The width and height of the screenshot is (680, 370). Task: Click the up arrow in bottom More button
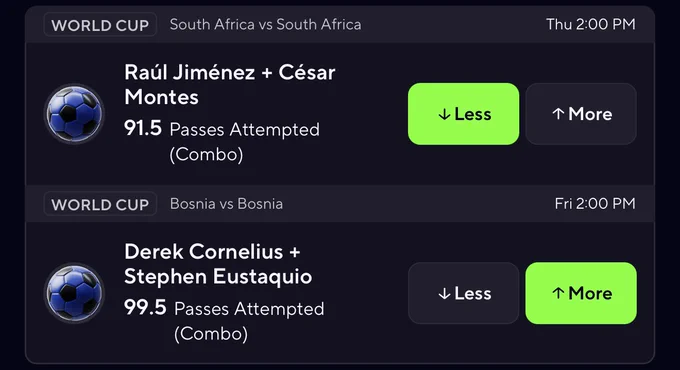pyautogui.click(x=558, y=293)
